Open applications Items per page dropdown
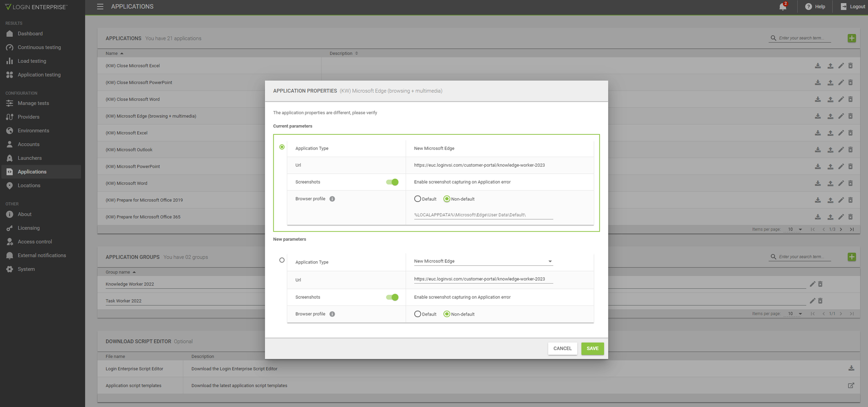 click(795, 229)
